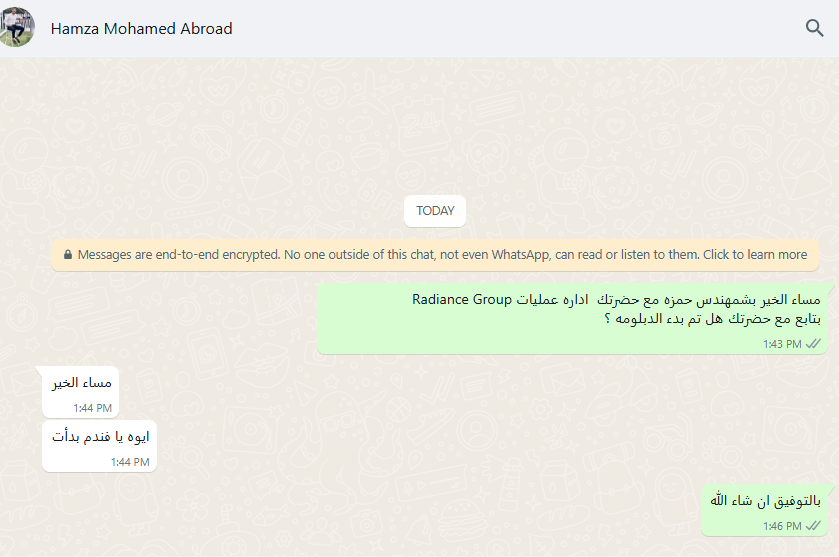The height and width of the screenshot is (557, 839).
Task: Click the lock icon in encryption notice
Action: tap(68, 255)
